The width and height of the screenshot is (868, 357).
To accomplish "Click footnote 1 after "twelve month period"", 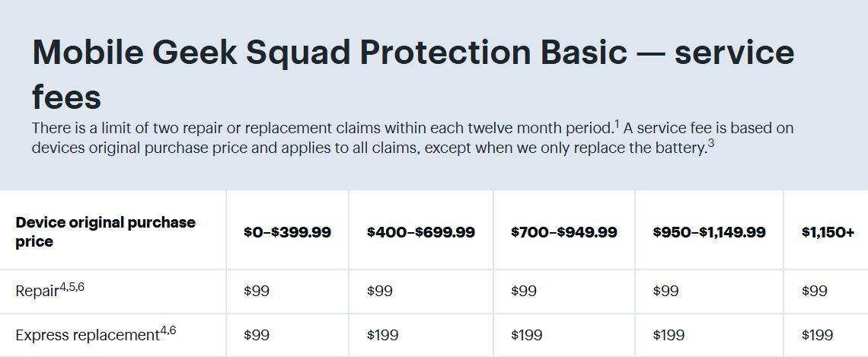I will 617,123.
